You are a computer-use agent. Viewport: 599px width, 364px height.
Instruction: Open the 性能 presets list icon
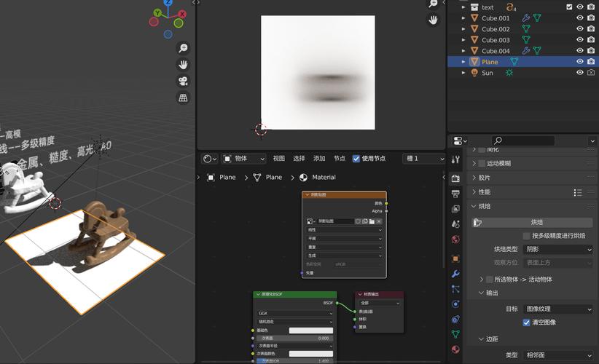click(578, 192)
